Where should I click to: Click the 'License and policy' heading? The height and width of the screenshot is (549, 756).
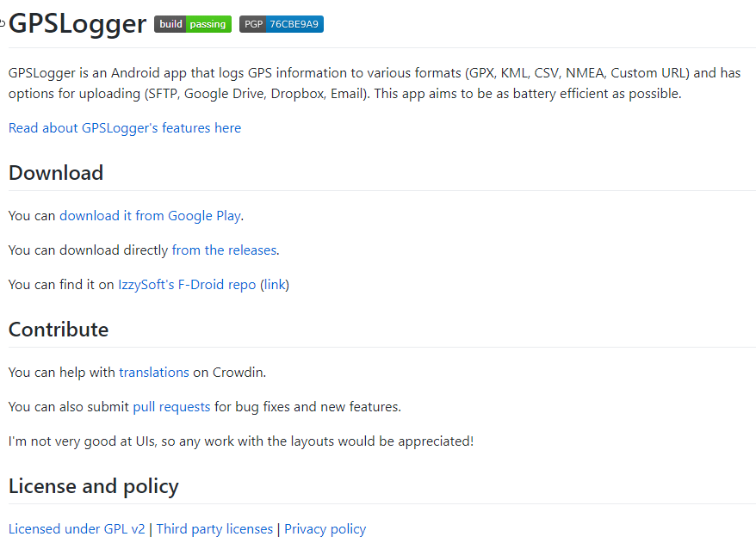click(94, 486)
